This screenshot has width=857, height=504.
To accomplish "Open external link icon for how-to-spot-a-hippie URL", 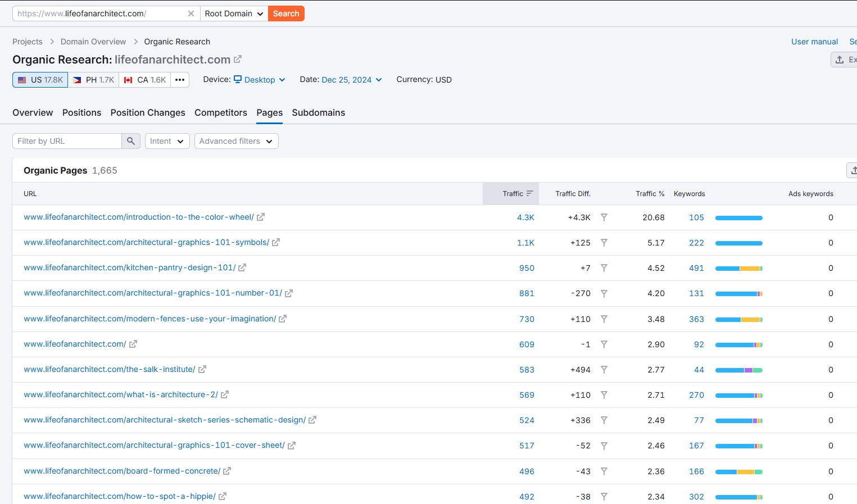I will coord(223,497).
